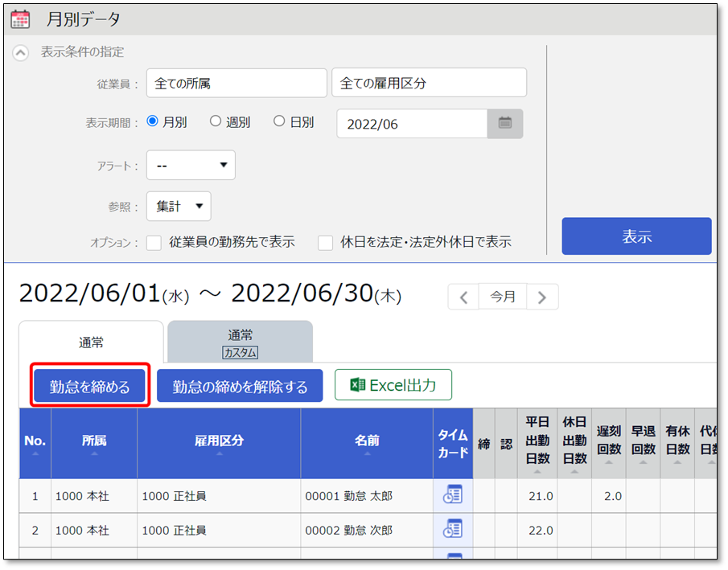Select the 週別 display period

(x=216, y=121)
